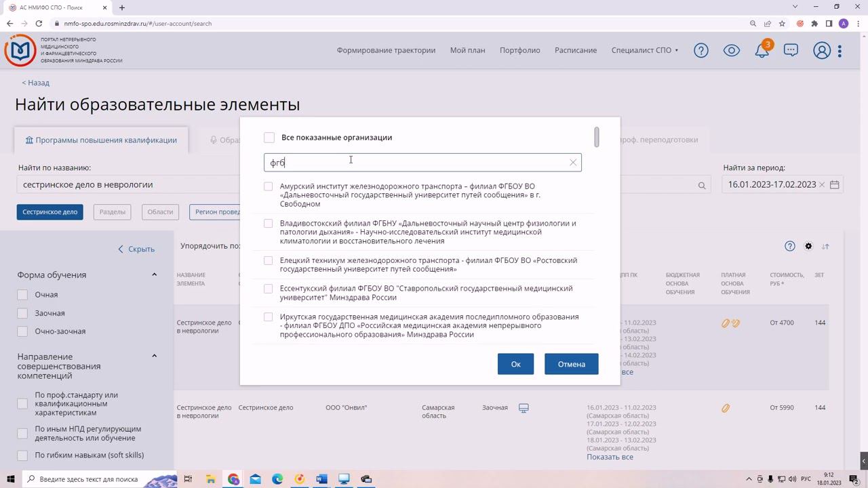Image resolution: width=868 pixels, height=488 pixels.
Task: Check Ессентукский филиал ФГБОУ ВО organization
Action: pyautogui.click(x=269, y=289)
